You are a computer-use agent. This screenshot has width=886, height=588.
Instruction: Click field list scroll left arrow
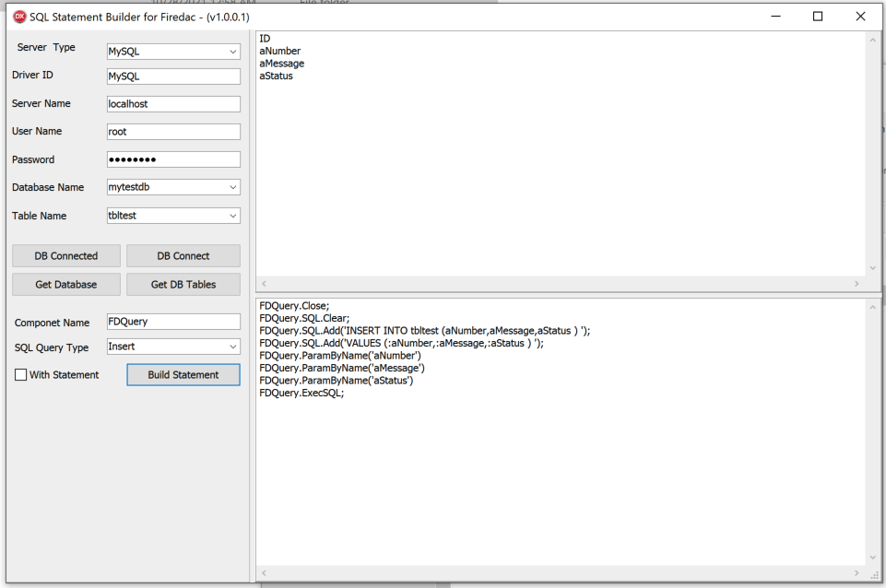tap(264, 284)
